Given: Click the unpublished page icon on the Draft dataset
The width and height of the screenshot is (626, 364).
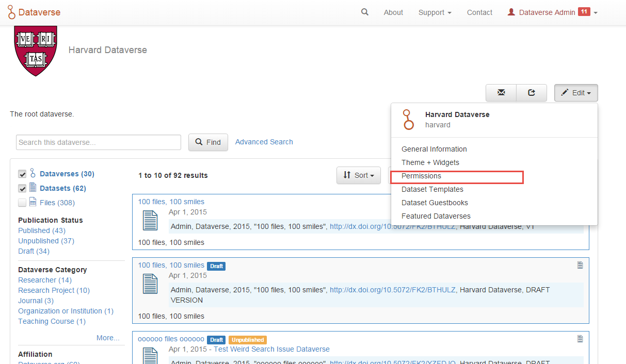Looking at the screenshot, I should (580, 264).
